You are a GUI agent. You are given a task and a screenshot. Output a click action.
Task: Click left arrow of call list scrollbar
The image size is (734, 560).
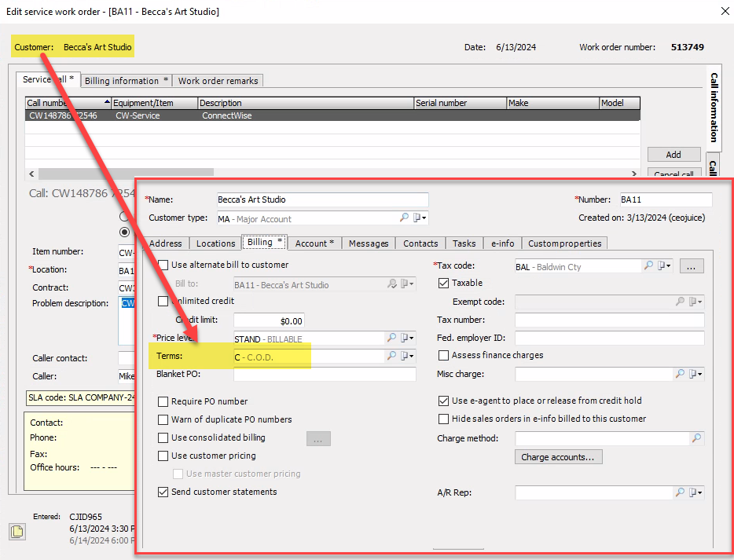31,174
